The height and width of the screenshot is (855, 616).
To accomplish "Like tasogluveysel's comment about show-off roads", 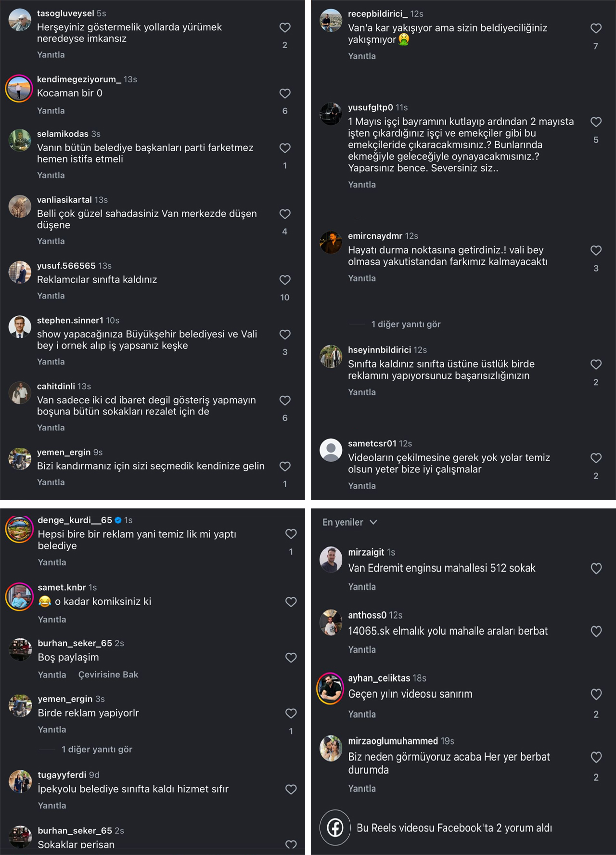I will click(x=285, y=27).
